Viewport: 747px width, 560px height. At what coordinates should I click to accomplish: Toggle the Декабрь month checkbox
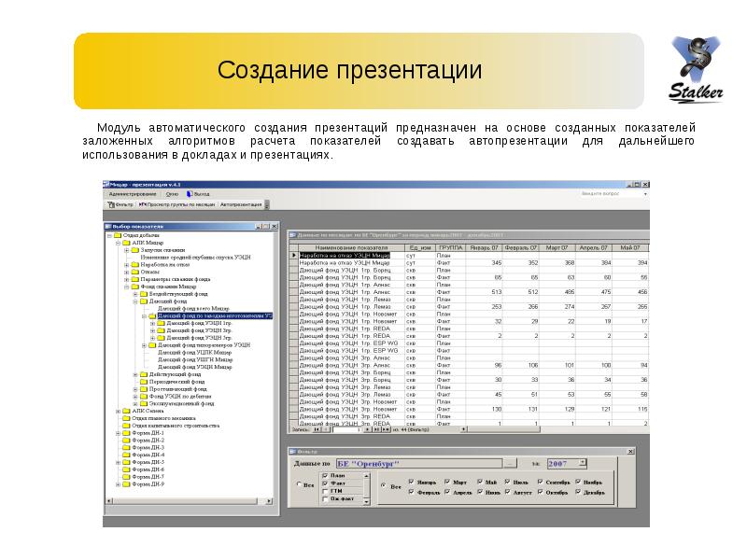coord(578,491)
